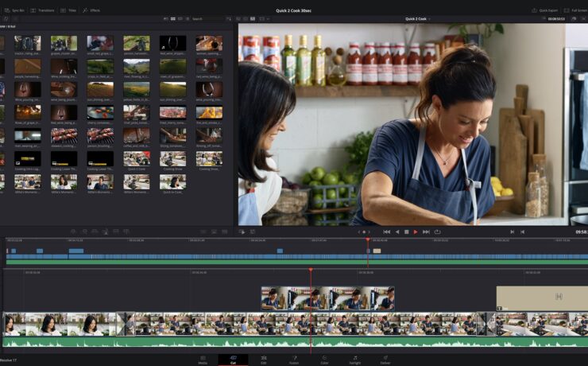Screen dimensions: 588x366
Task: Click the Place on Top icon
Action: pyautogui.click(x=116, y=232)
